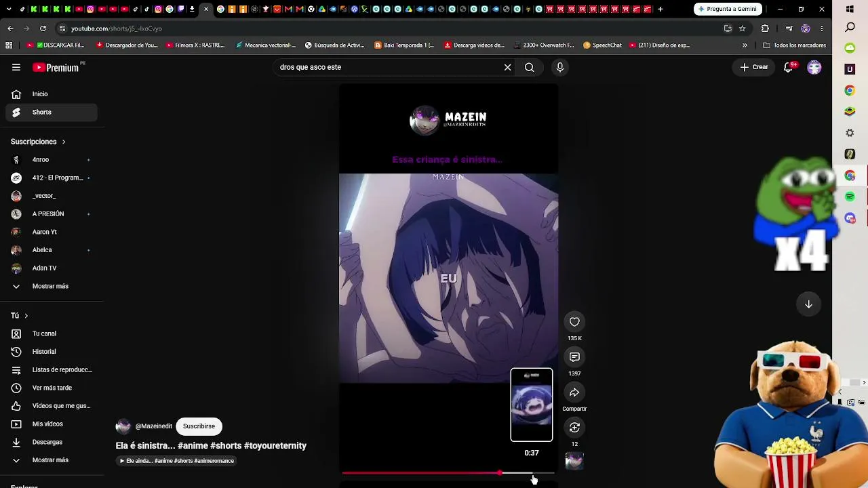Open Windows Settings gear on taskbar
Screen dimensions: 868x488
[x=850, y=133]
